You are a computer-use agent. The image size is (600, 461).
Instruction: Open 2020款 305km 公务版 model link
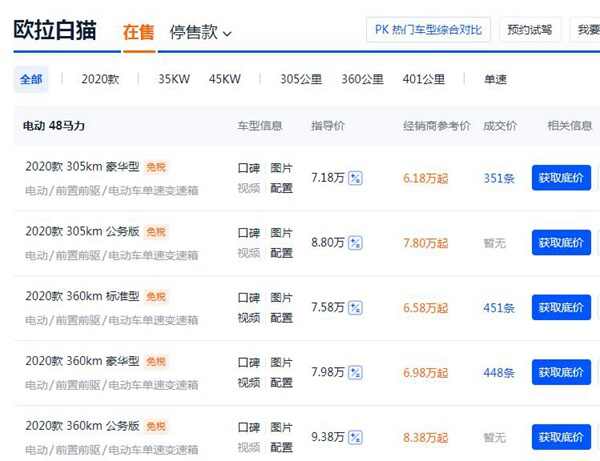tap(82, 231)
